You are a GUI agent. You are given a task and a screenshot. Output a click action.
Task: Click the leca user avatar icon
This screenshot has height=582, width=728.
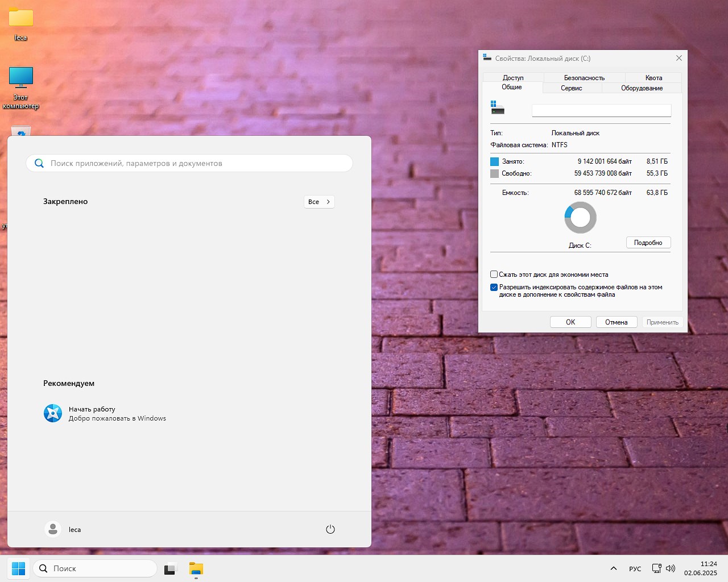(x=53, y=529)
